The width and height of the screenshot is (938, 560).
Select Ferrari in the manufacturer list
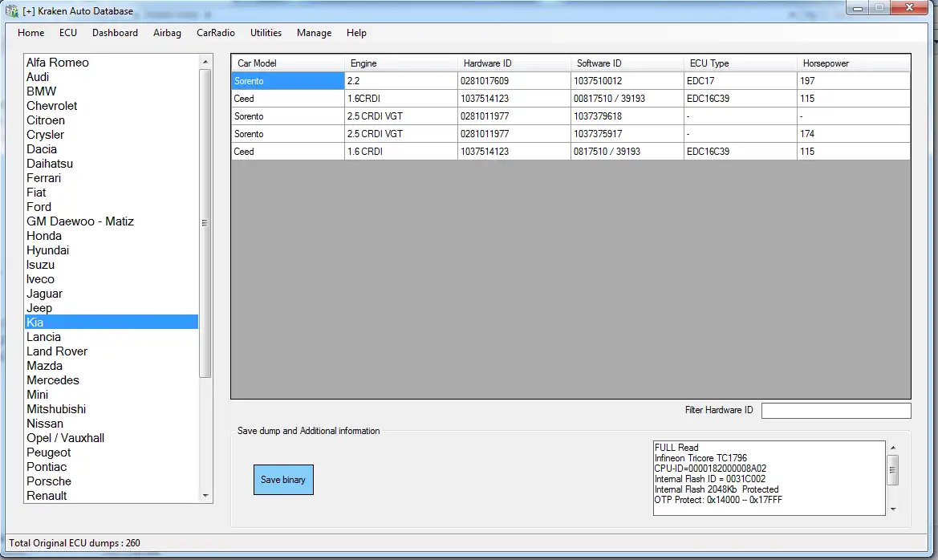click(43, 177)
